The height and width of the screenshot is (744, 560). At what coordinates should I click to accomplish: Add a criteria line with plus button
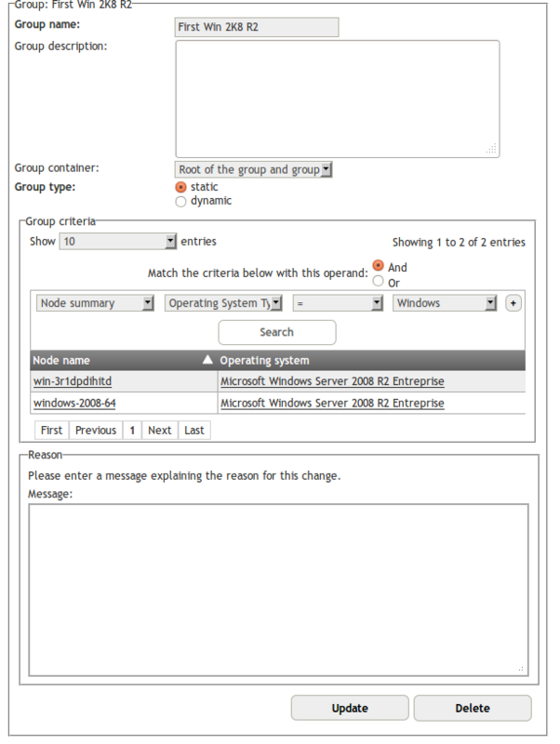tap(513, 303)
